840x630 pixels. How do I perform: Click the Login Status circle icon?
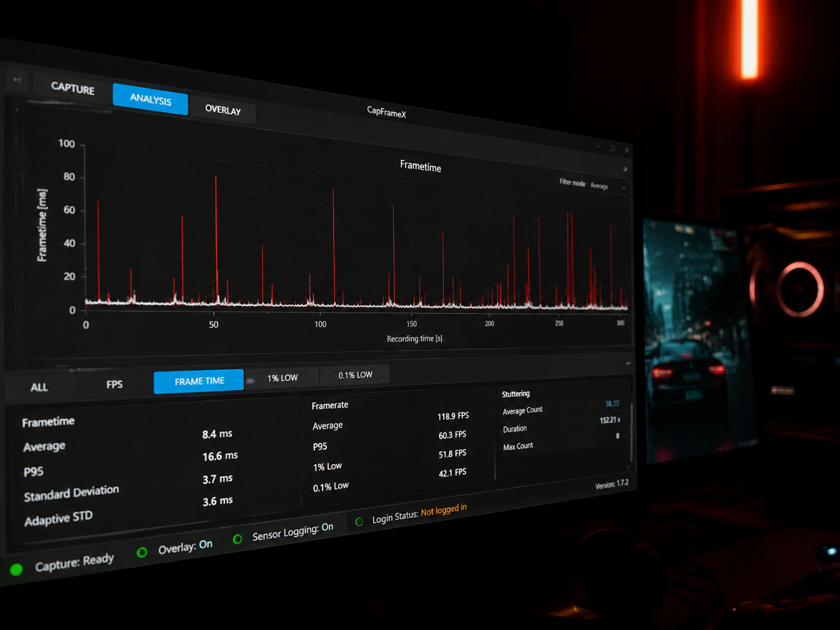[x=359, y=522]
